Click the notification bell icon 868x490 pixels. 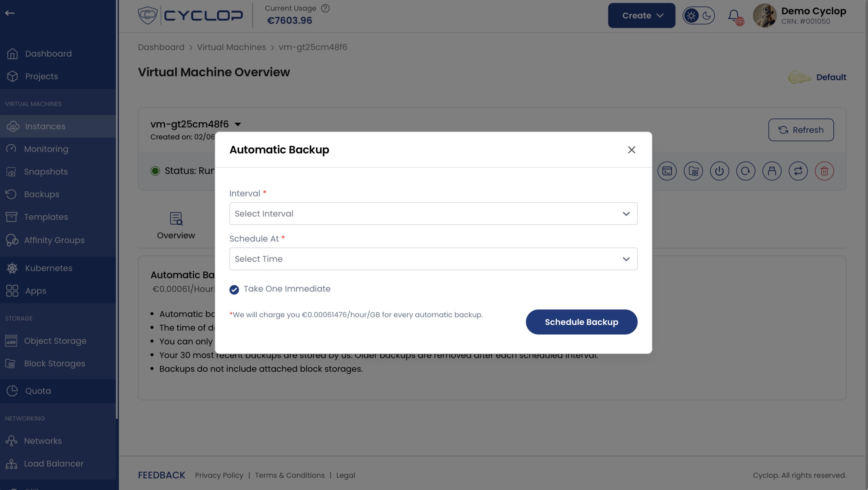pyautogui.click(x=734, y=16)
